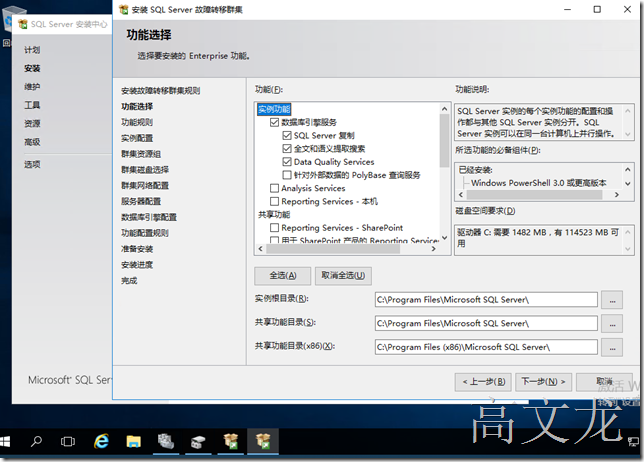This screenshot has height=462, width=644.
Task: Open Windows Start menu
Action: pyautogui.click(x=4, y=442)
